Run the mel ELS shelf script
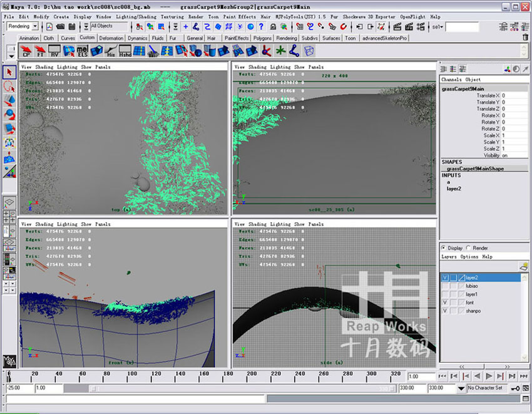Image resolution: width=532 pixels, height=414 pixels. click(x=83, y=51)
